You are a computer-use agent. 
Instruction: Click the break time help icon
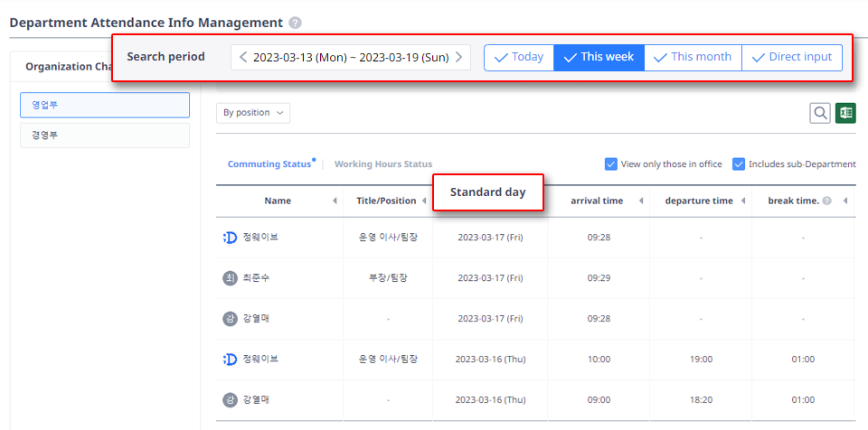pyautogui.click(x=826, y=201)
